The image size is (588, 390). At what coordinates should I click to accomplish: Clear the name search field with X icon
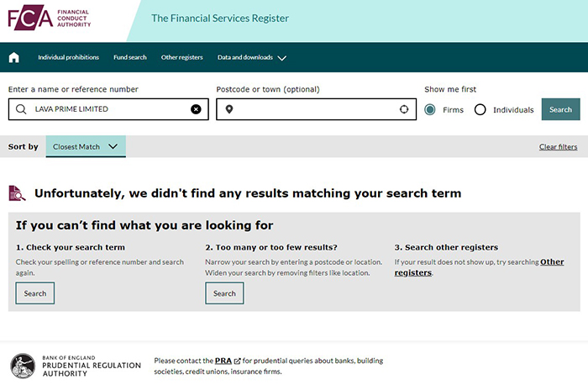click(x=196, y=109)
